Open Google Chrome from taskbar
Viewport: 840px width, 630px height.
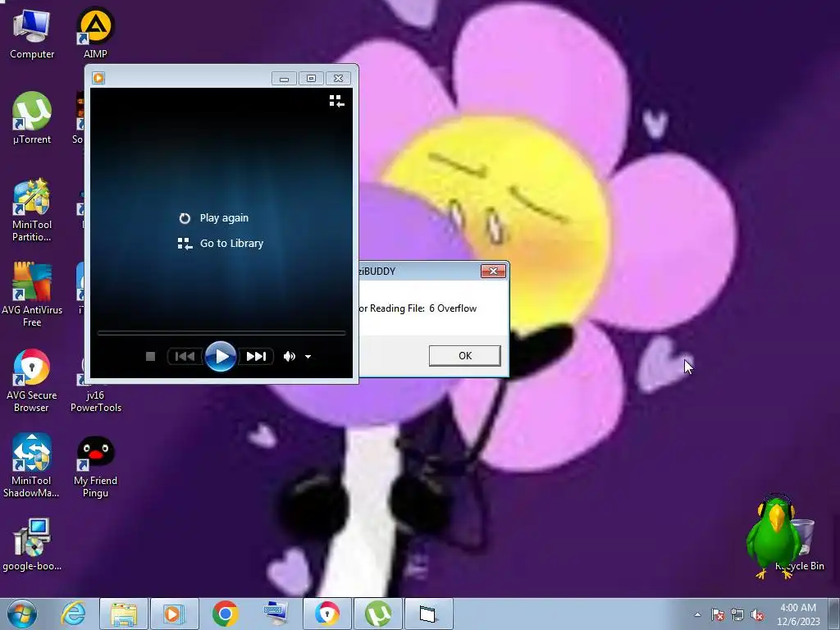point(225,614)
